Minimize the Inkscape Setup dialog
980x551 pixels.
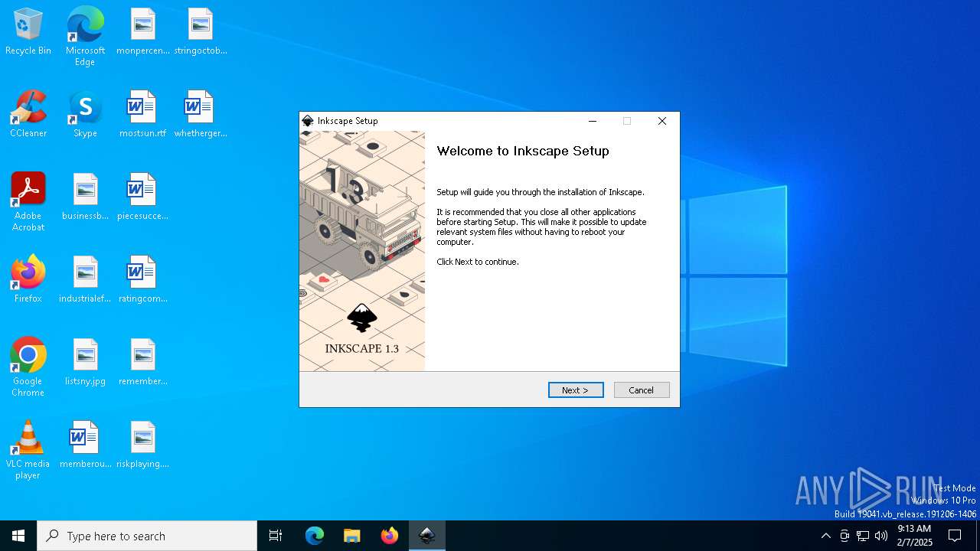click(593, 121)
